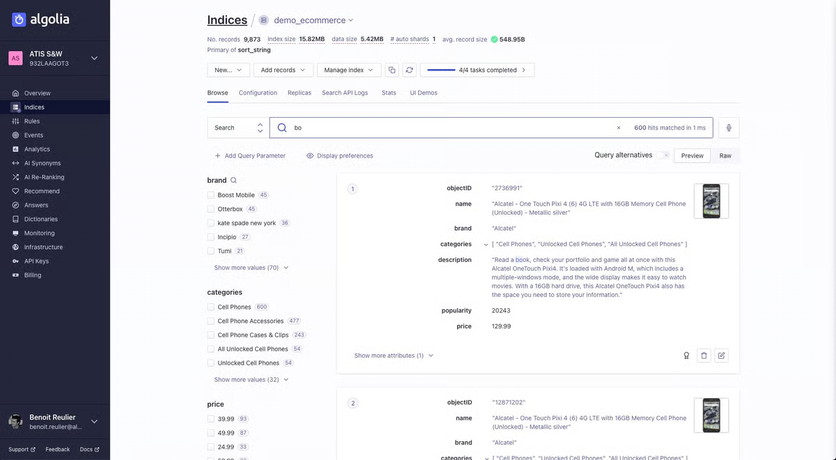Image resolution: width=836 pixels, height=460 pixels.
Task: Check the Boost Mobile brand filter
Action: click(211, 195)
